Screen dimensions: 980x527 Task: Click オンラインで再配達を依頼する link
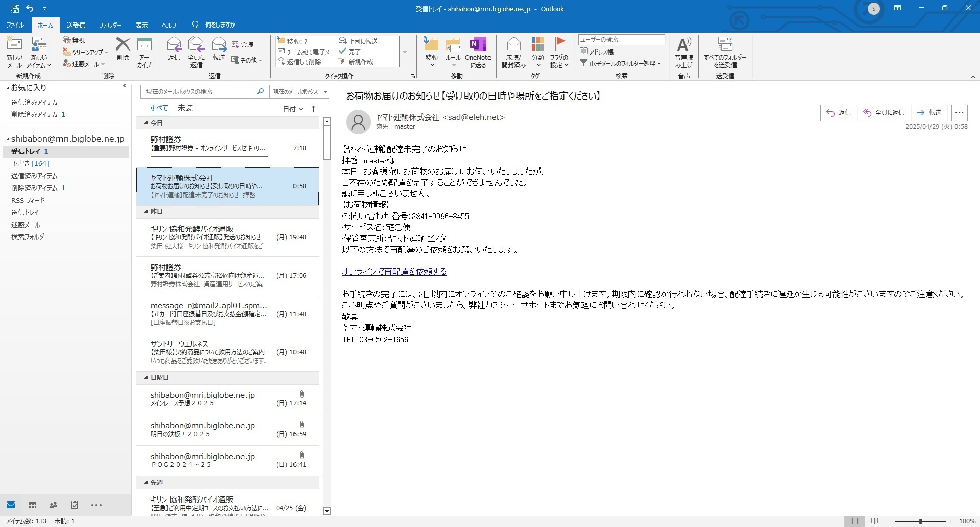(394, 272)
